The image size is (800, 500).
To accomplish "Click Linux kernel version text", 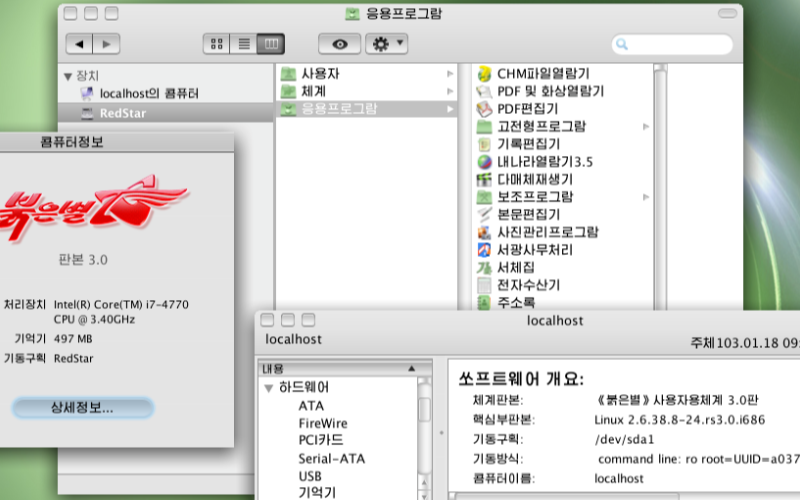I will [680, 420].
